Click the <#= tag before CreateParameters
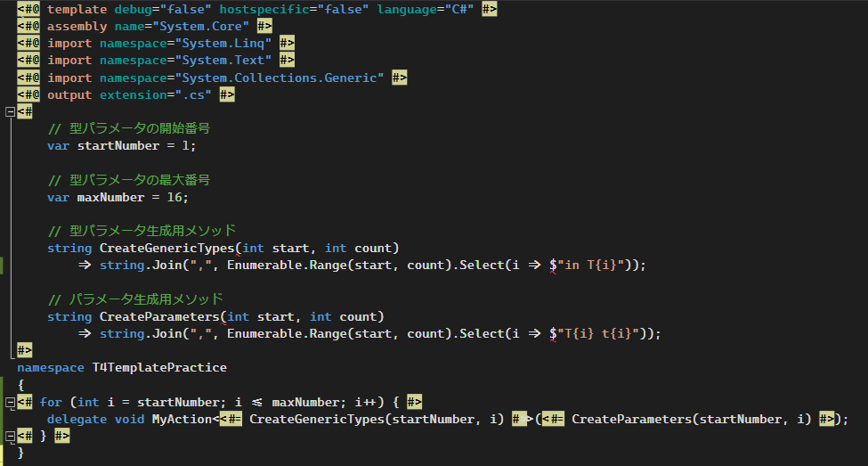This screenshot has width=868, height=466. click(553, 420)
